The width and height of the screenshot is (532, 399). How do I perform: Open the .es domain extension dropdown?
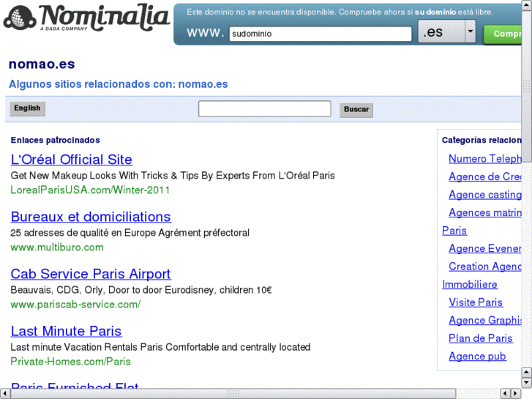coord(446,31)
